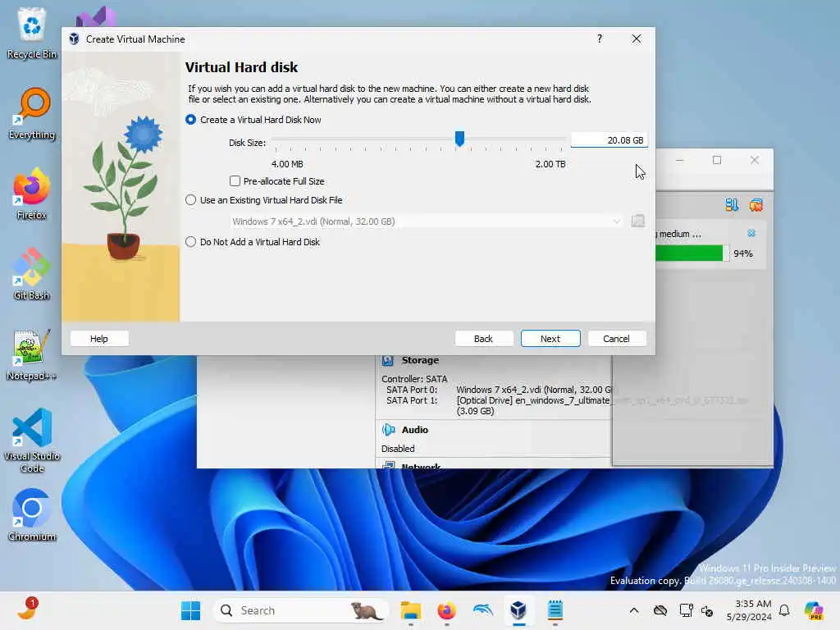The image size is (840, 630).
Task: Click the orange clear-notifications icon
Action: point(756,204)
